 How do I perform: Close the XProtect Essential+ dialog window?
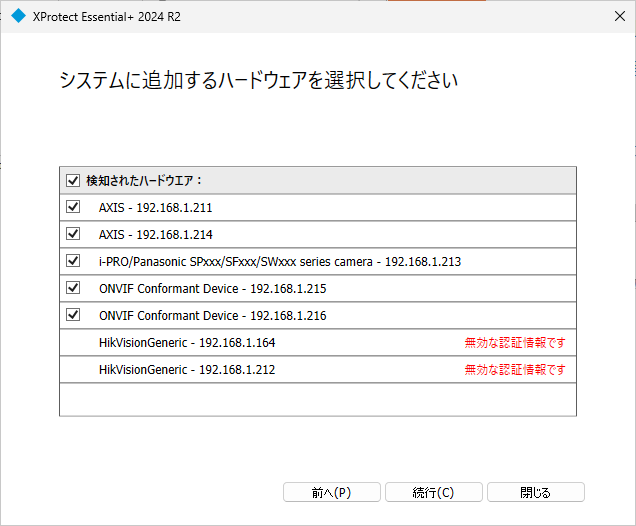(x=619, y=16)
